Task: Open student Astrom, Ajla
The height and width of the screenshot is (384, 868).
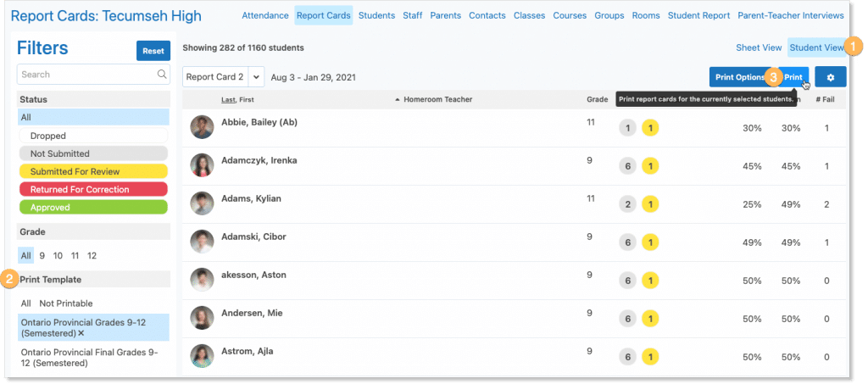Action: [x=247, y=351]
